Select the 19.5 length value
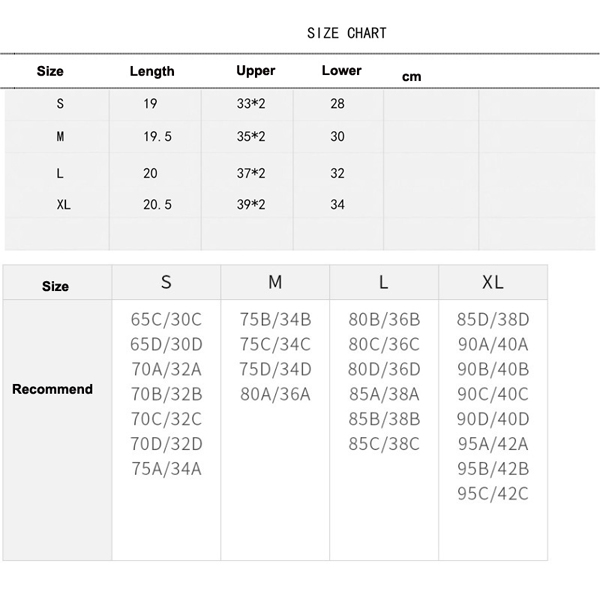 pyautogui.click(x=157, y=138)
